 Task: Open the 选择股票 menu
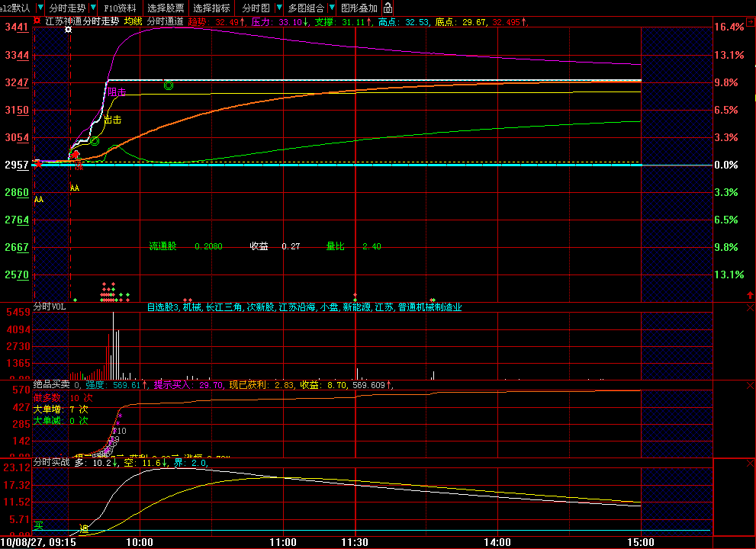(x=166, y=8)
